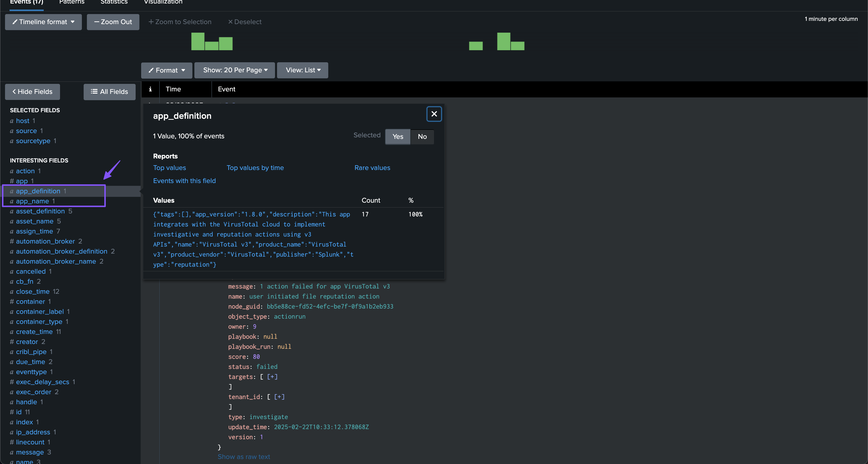Select the tallest left timeline bar
Image resolution: width=868 pixels, height=464 pixels.
coord(198,41)
